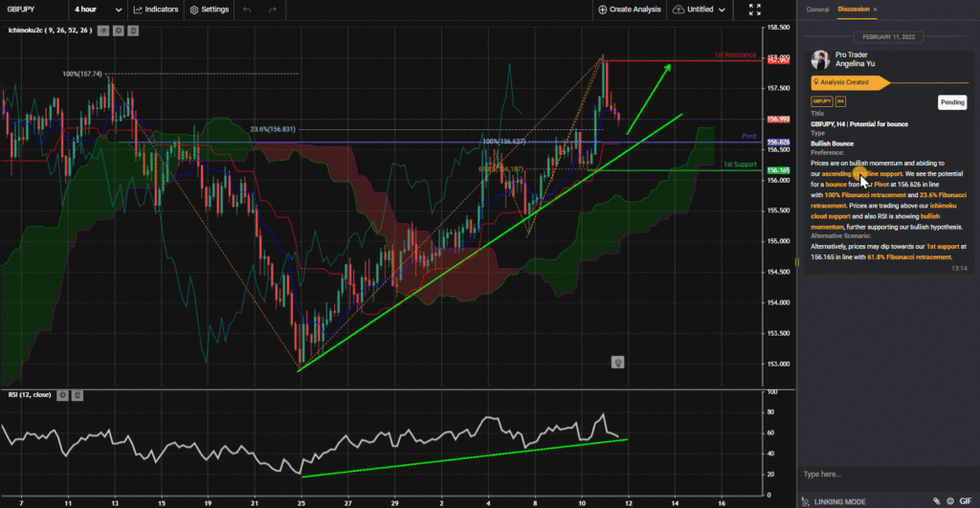Click the 23.6%(156.831) Fibonacci label

point(273,129)
